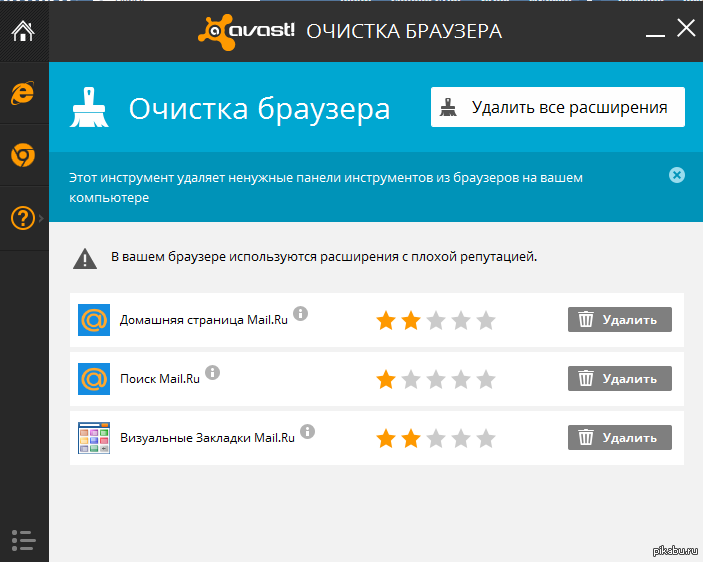Select Internet Explorer browser icon
The width and height of the screenshot is (703, 562).
click(23, 93)
